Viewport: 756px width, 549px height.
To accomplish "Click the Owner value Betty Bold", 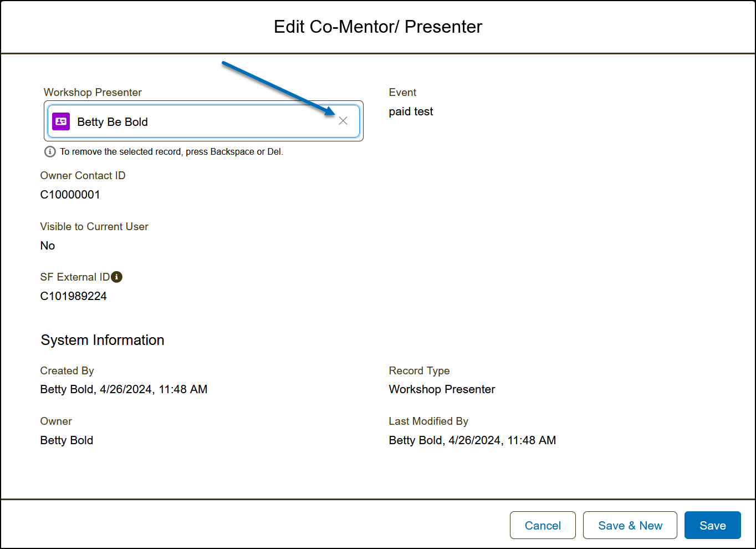I will tap(67, 440).
